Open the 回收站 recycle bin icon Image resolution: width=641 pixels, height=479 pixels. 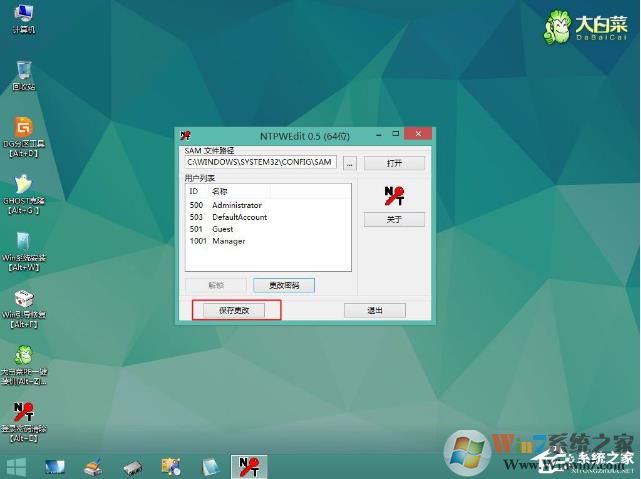pos(23,76)
